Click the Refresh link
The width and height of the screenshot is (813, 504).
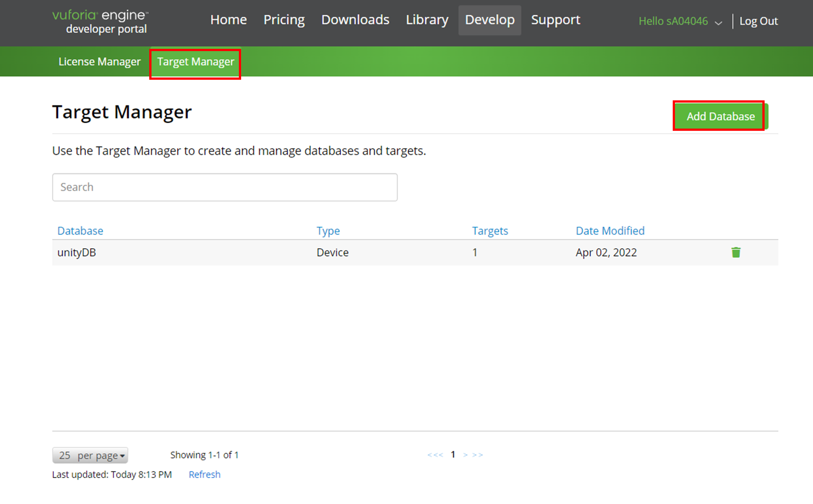[x=204, y=474]
